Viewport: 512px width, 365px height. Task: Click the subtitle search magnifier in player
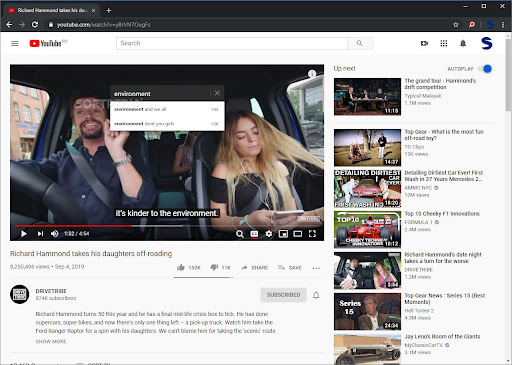point(240,234)
